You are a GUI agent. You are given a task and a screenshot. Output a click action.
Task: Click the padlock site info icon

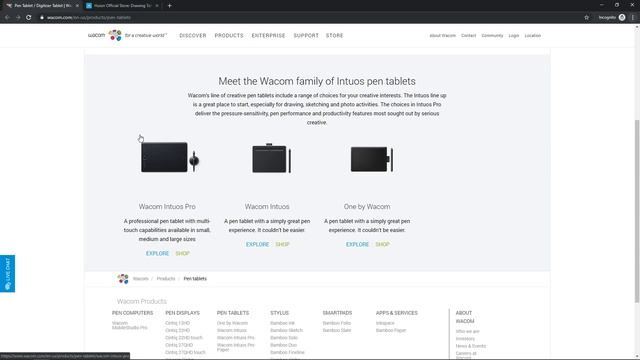coord(42,18)
